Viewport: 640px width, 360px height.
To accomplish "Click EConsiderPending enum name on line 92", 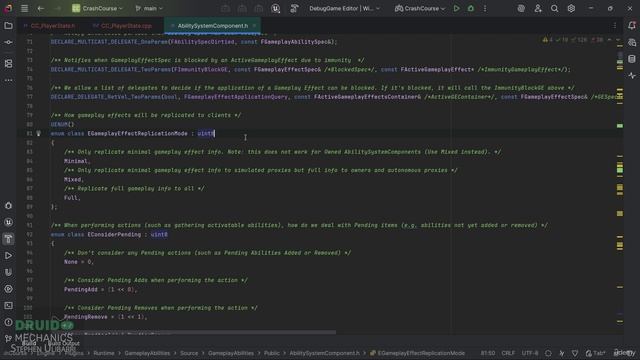I will [x=114, y=235].
